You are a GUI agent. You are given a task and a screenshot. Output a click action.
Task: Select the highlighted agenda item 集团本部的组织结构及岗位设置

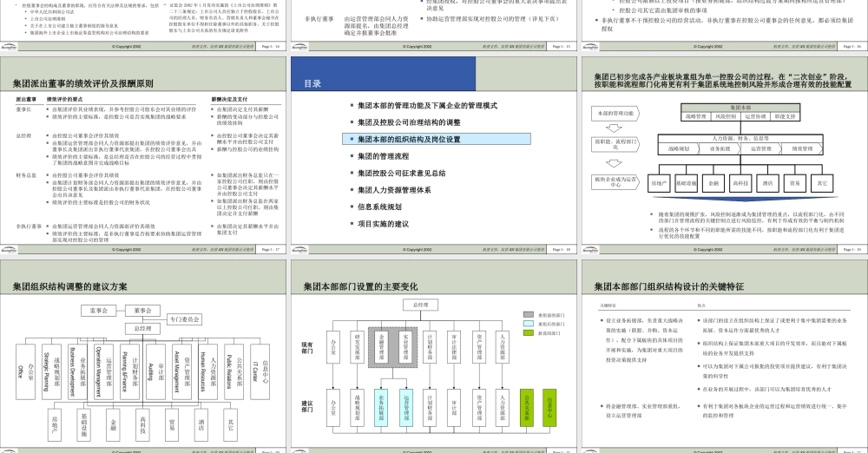(437, 139)
